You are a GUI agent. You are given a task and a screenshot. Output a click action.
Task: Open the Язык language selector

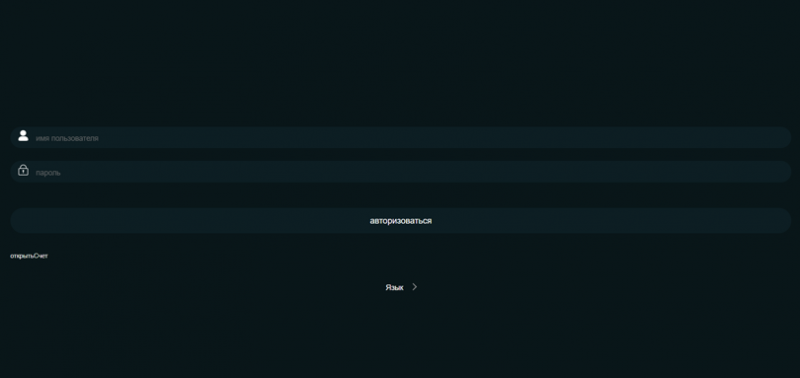pos(401,287)
